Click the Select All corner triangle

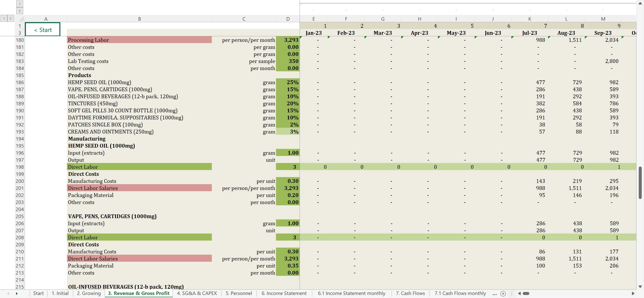click(21, 19)
